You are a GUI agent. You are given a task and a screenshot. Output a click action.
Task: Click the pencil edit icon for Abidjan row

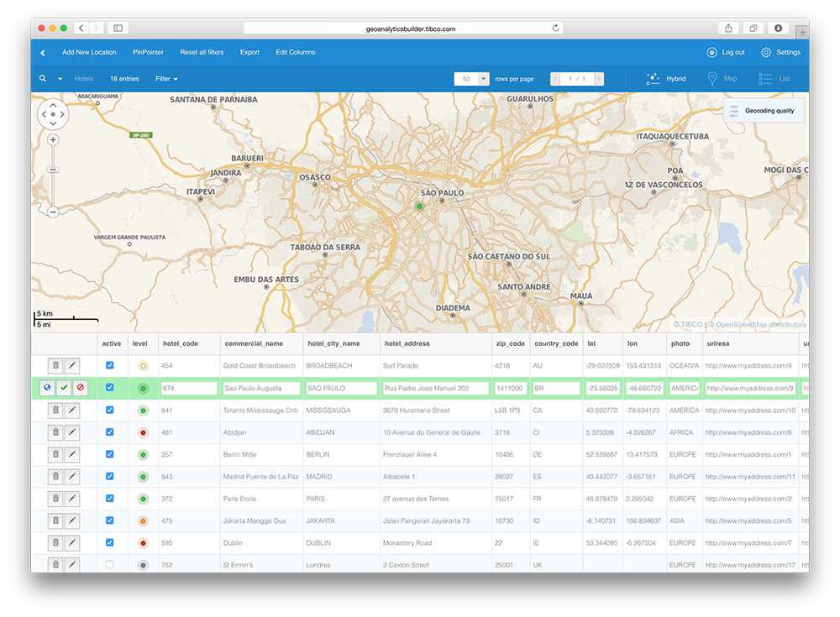tap(72, 432)
